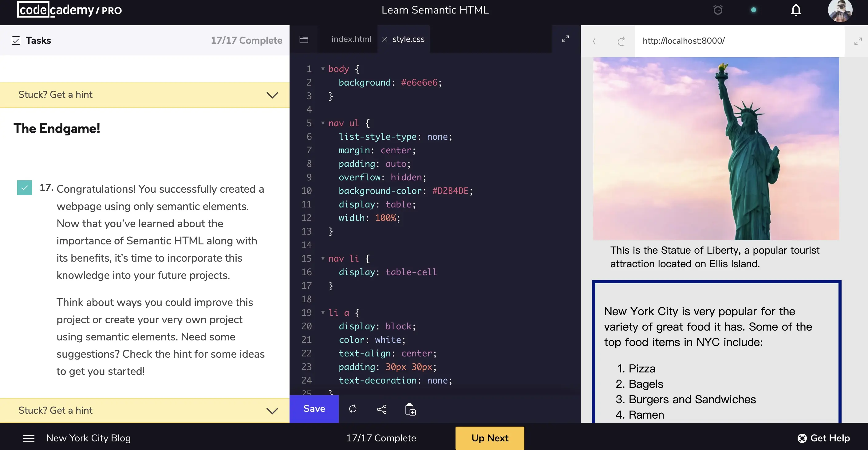Click the timer clock icon
This screenshot has height=450, width=868.
[x=718, y=10]
